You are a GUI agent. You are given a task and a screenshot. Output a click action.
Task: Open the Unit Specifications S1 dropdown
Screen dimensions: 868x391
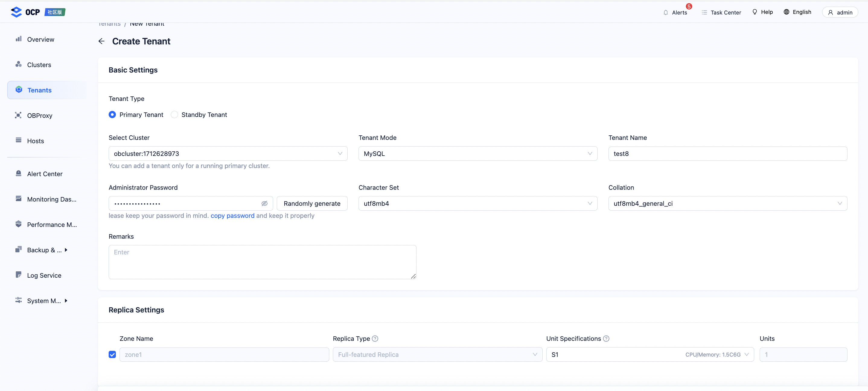(650, 354)
